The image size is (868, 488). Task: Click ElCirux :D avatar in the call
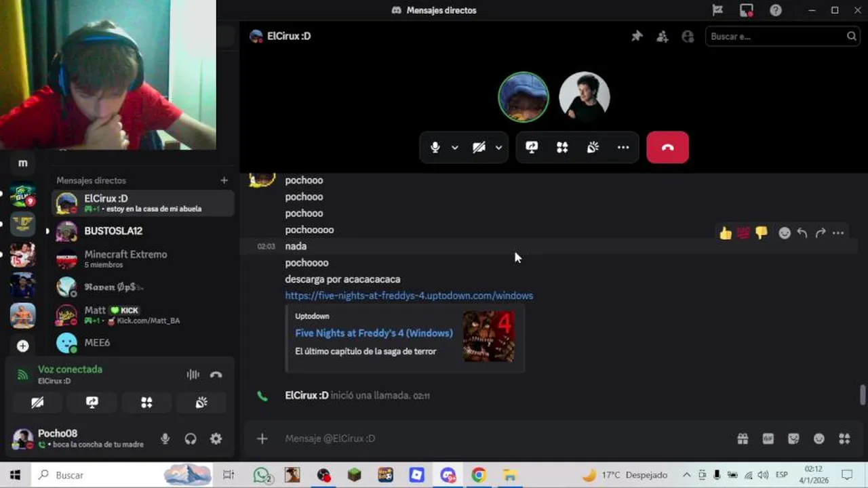point(523,97)
